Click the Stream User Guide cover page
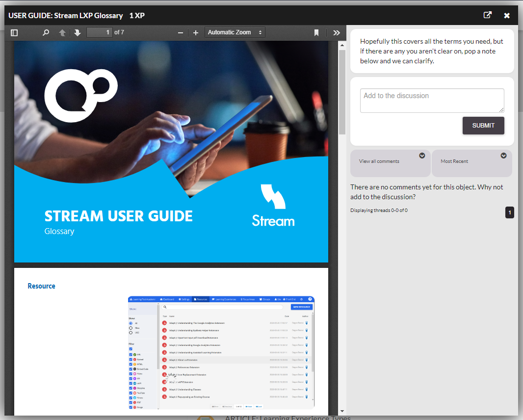Screen dimensions: 523x420 point(171,152)
